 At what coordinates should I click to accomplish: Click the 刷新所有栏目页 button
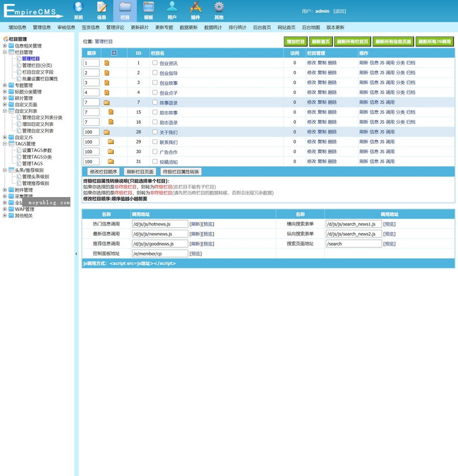352,41
